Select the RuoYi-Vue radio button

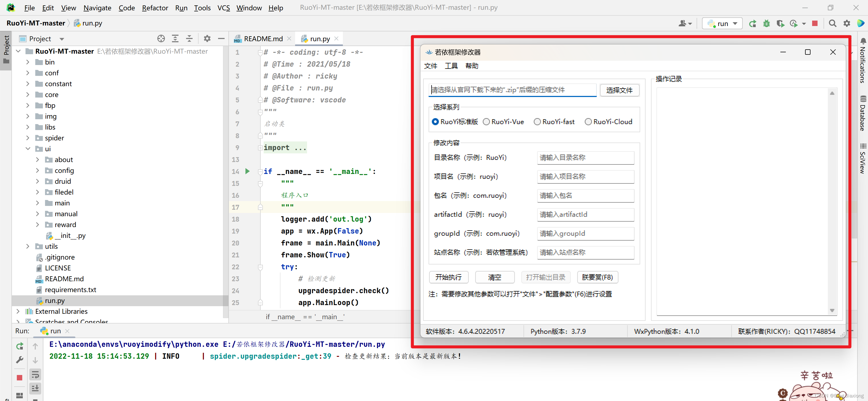pyautogui.click(x=486, y=122)
